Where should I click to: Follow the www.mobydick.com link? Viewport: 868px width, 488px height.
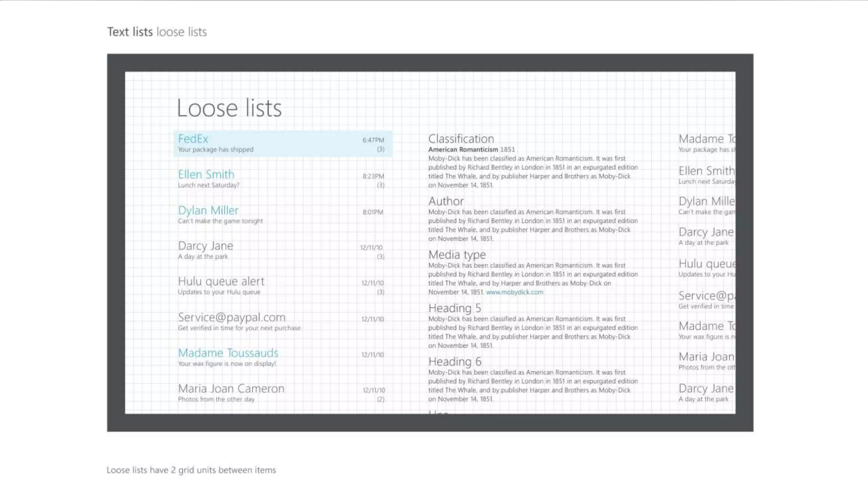515,292
